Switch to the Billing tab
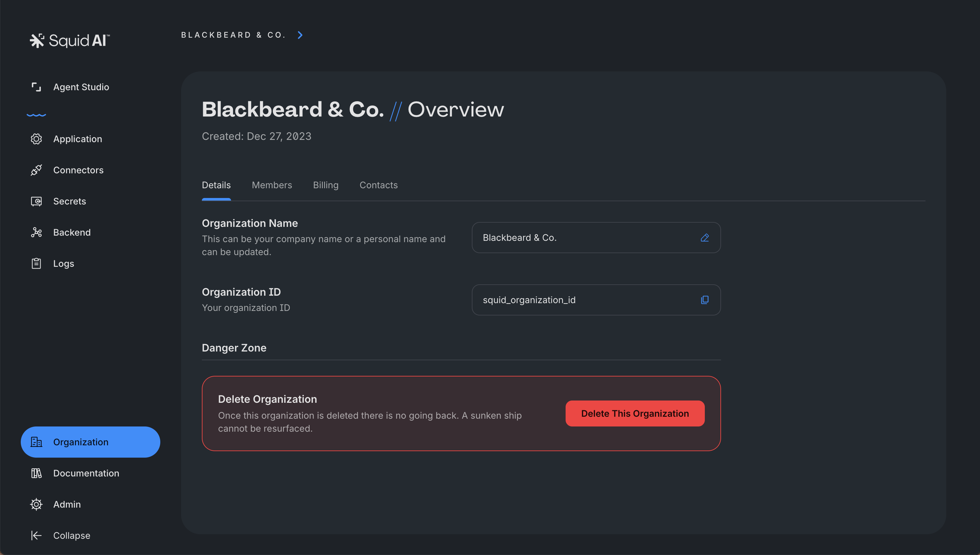Image resolution: width=980 pixels, height=555 pixels. (326, 185)
